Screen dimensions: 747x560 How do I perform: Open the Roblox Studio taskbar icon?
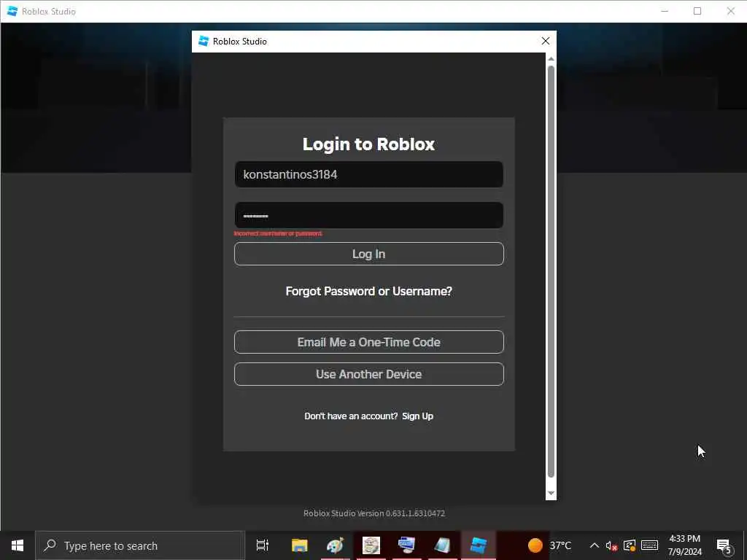pyautogui.click(x=479, y=545)
